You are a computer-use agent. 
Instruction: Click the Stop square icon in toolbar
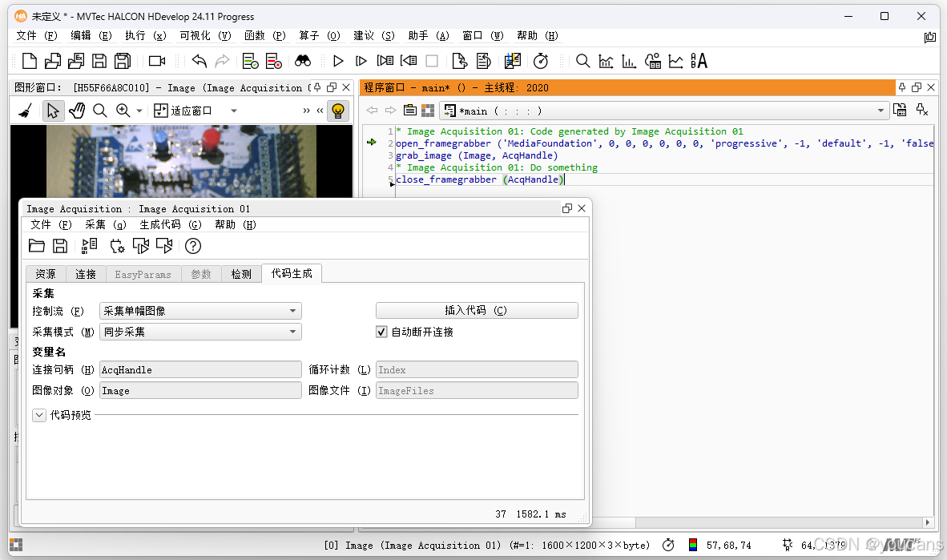(432, 61)
